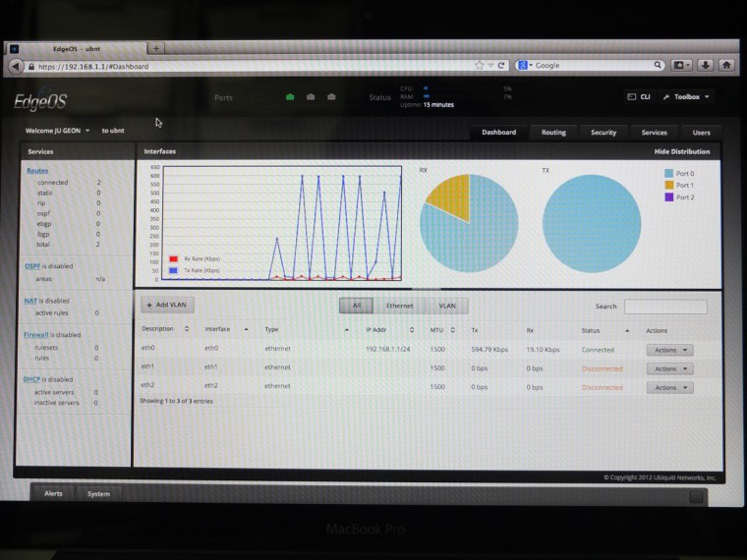Click Port 2 purple legend swatch

[x=669, y=197]
